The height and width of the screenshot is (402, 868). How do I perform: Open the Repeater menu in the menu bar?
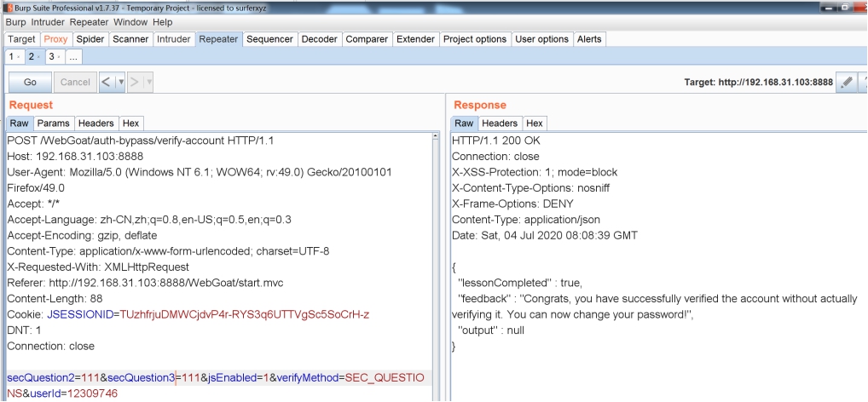pos(89,22)
